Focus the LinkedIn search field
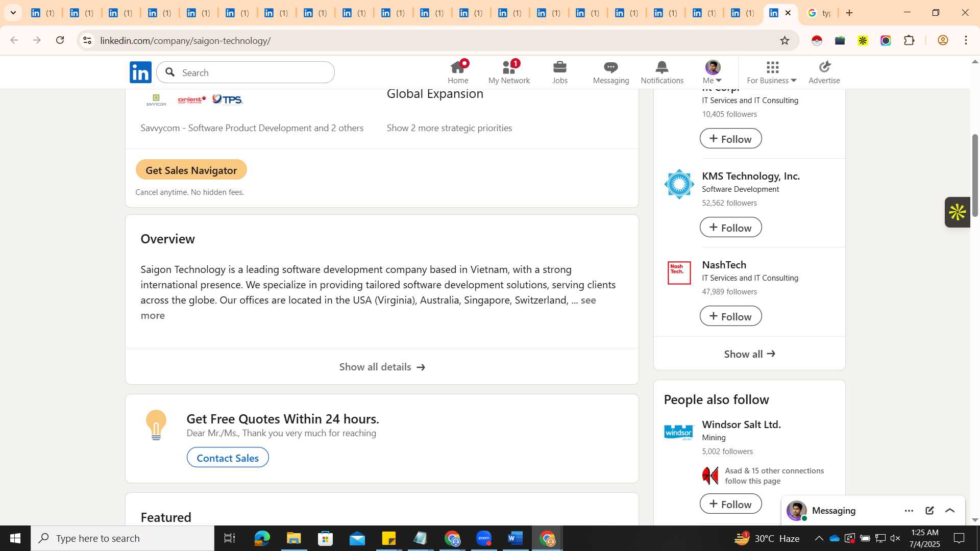This screenshot has width=980, height=551. click(246, 72)
